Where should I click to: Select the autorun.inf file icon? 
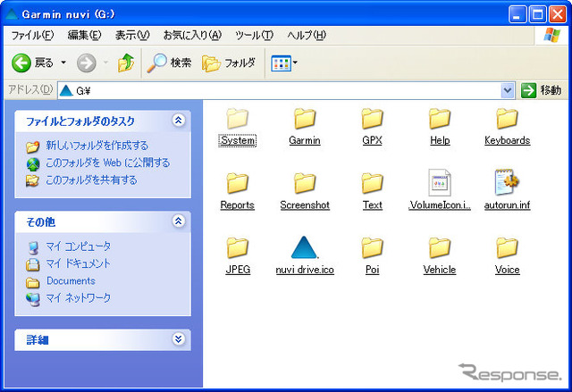pyautogui.click(x=507, y=182)
